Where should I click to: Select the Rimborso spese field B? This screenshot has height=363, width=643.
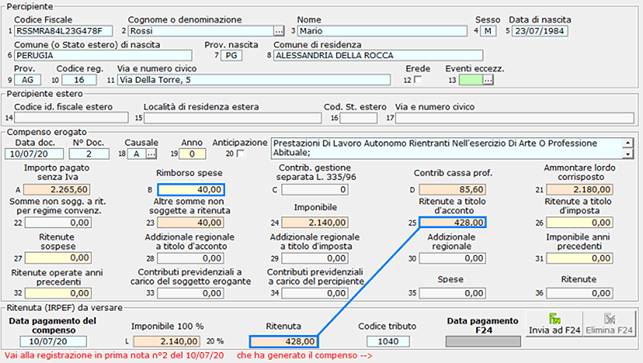pos(191,189)
